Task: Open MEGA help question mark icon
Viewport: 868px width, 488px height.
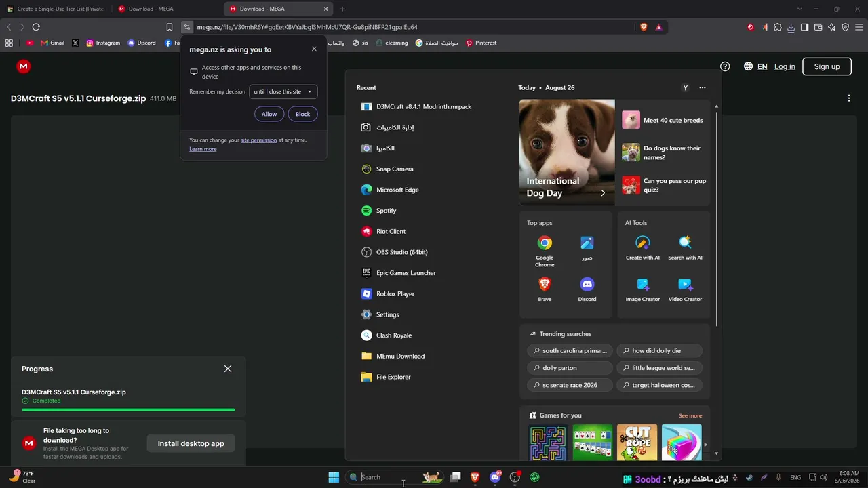Action: coord(725,66)
